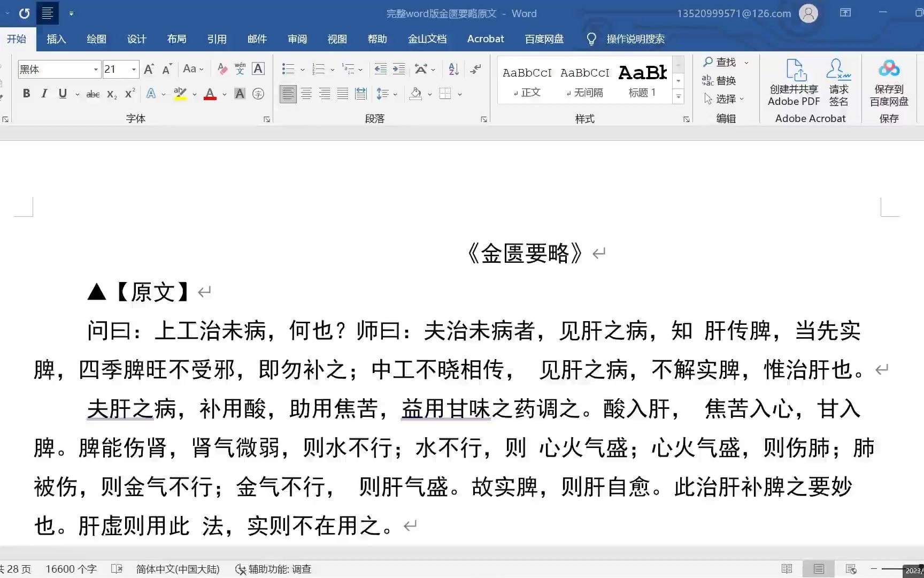Open the 插入 ribbon tab
The image size is (924, 578).
(56, 39)
